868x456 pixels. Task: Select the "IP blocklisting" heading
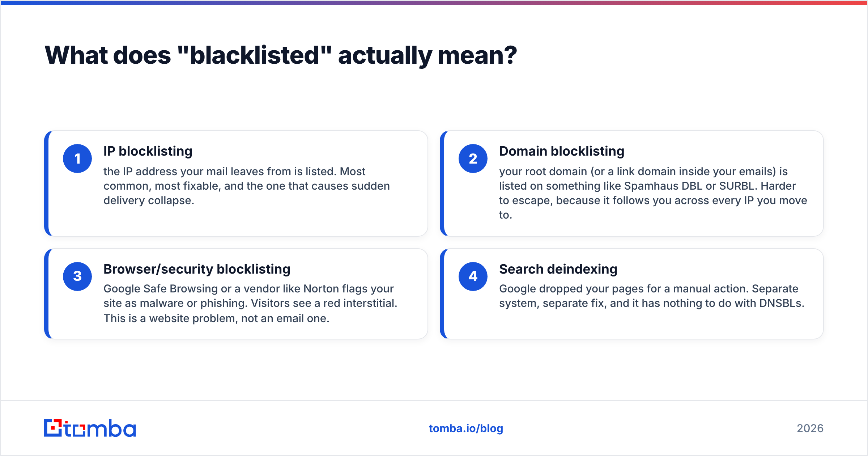point(148,151)
